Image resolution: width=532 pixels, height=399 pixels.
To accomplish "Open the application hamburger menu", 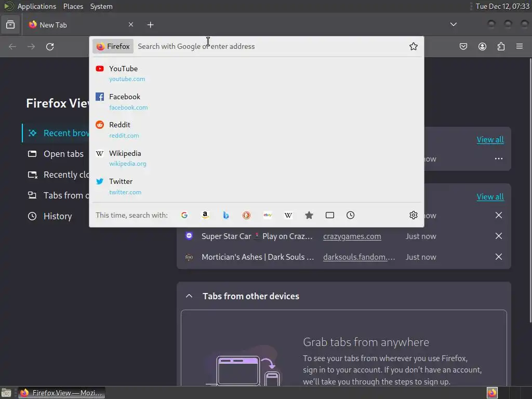I will [520, 46].
